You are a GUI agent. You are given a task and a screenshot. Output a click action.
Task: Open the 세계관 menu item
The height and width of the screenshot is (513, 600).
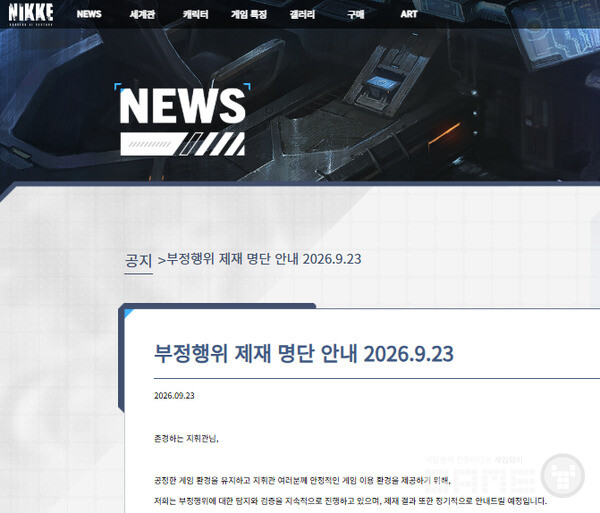(142, 15)
